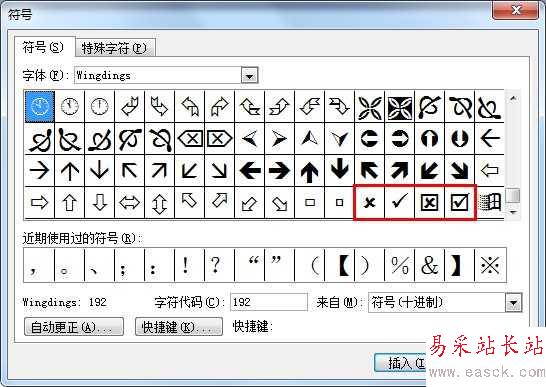Switch to the 特殊字符(P) tab
The height and width of the screenshot is (387, 546).
[x=115, y=48]
